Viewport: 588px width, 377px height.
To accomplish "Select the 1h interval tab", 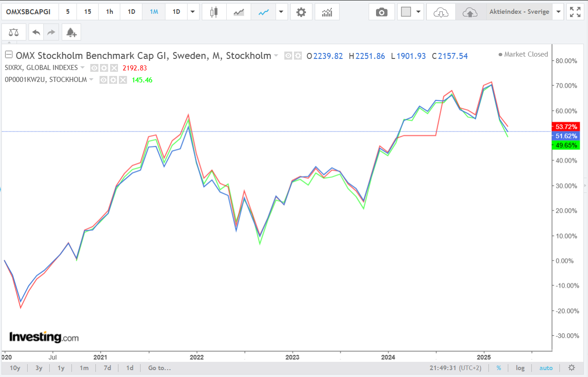I will click(109, 12).
